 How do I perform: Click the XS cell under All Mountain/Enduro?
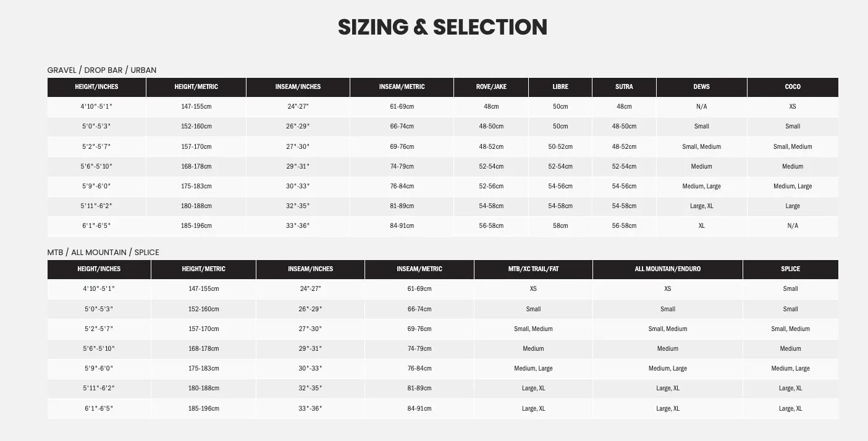coord(667,289)
